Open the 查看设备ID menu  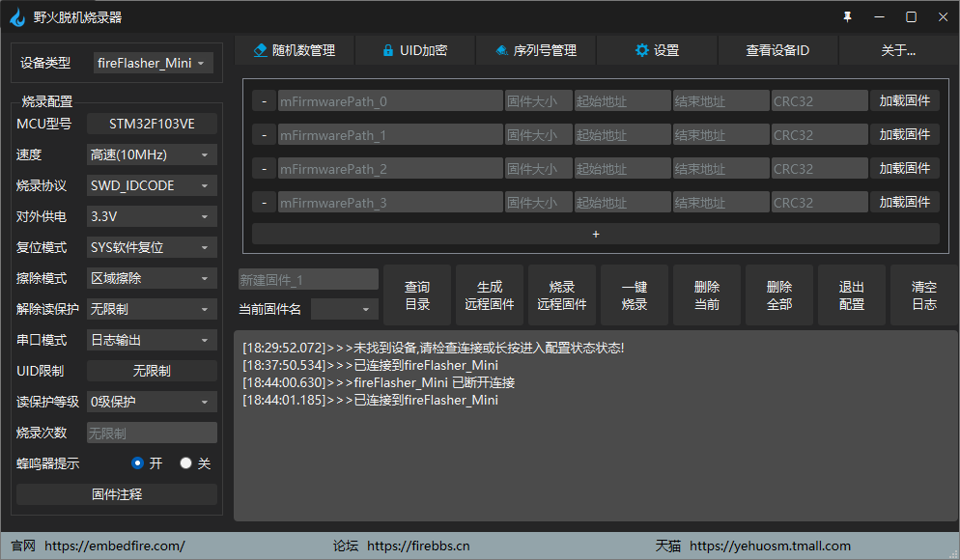coord(777,50)
